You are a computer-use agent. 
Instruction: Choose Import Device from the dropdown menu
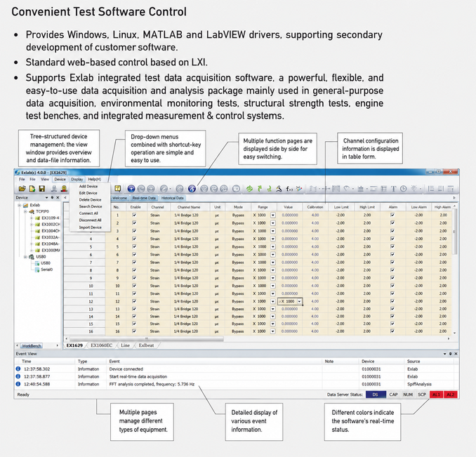(90, 227)
